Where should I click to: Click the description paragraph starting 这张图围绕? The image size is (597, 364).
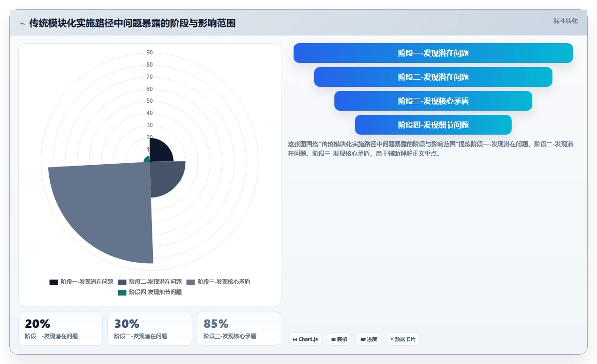coord(431,149)
